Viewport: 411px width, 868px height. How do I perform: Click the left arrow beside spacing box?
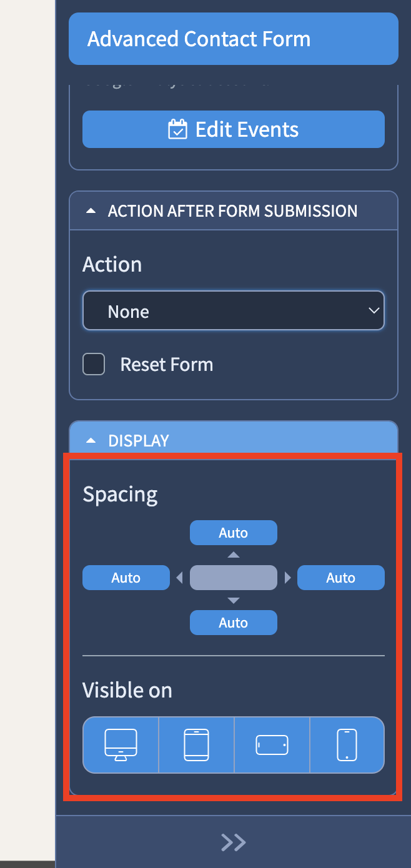[x=180, y=578]
